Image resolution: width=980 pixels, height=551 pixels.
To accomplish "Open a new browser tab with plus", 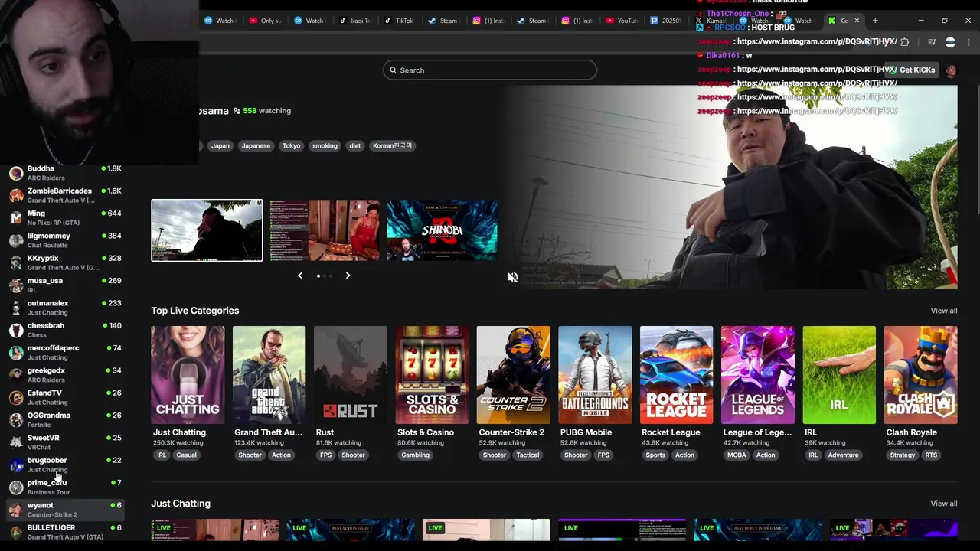I will tap(875, 21).
